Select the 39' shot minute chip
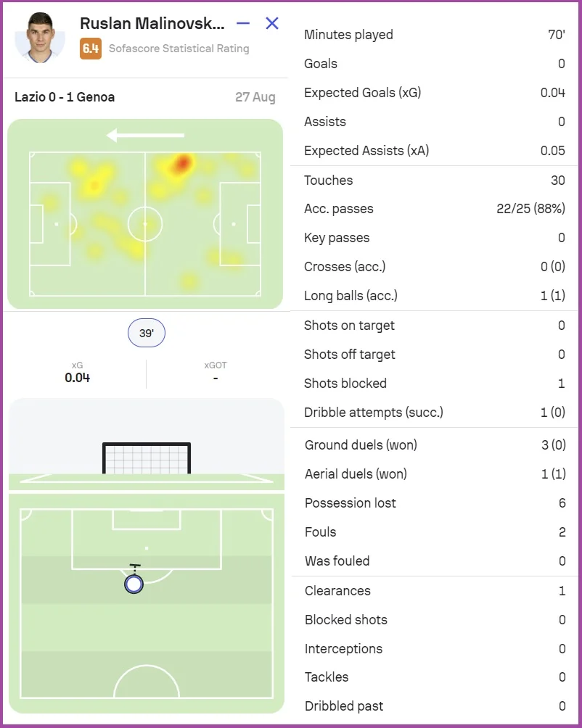 point(146,334)
